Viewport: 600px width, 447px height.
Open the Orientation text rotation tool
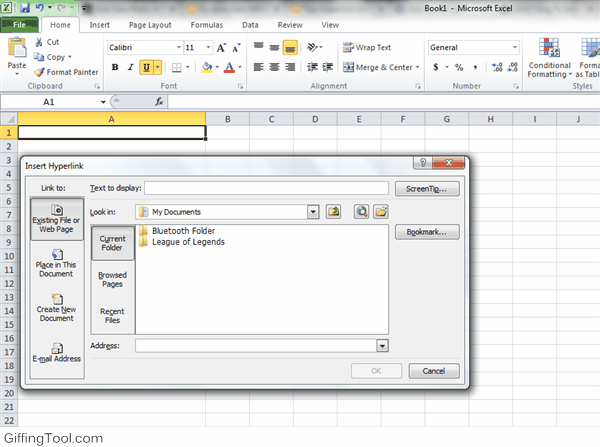314,47
